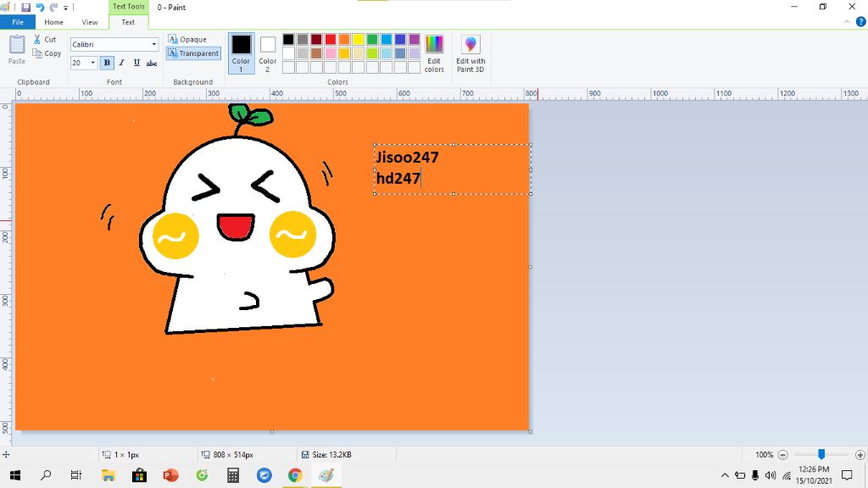
Task: Expand the font size dropdown
Action: pos(93,63)
